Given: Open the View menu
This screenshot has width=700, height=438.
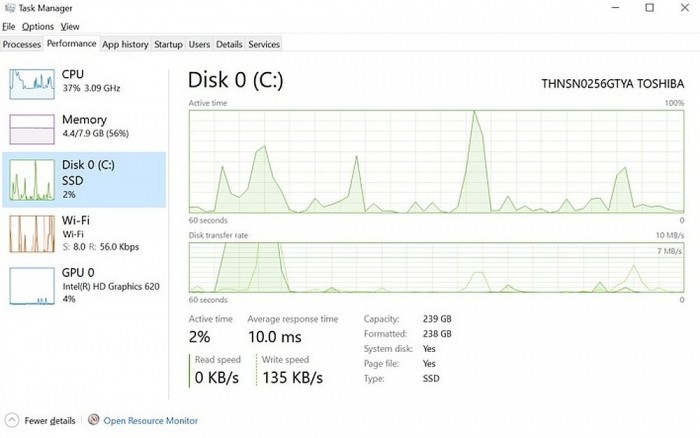Looking at the screenshot, I should (x=69, y=26).
